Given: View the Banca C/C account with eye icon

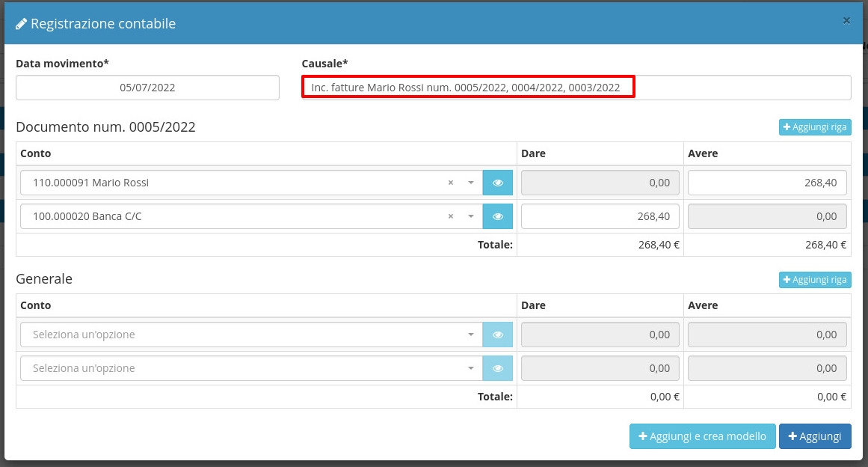Looking at the screenshot, I should point(498,216).
